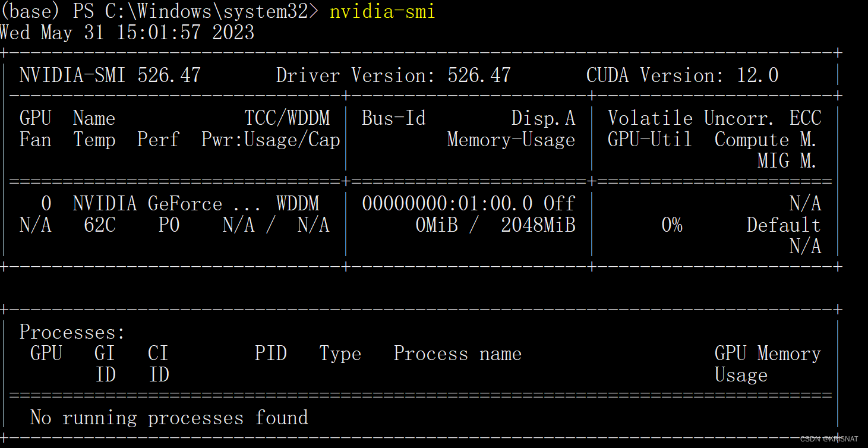Select the PID column header
This screenshot has height=448, width=868.
tap(271, 354)
